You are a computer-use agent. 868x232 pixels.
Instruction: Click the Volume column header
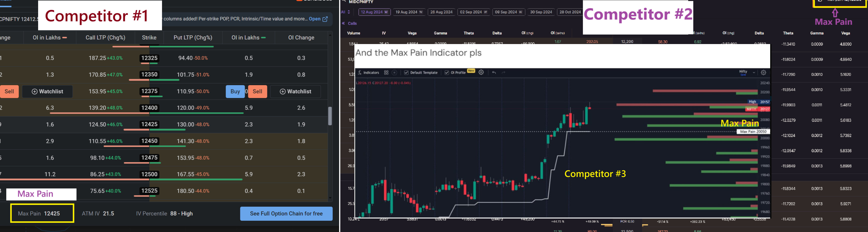coord(353,33)
